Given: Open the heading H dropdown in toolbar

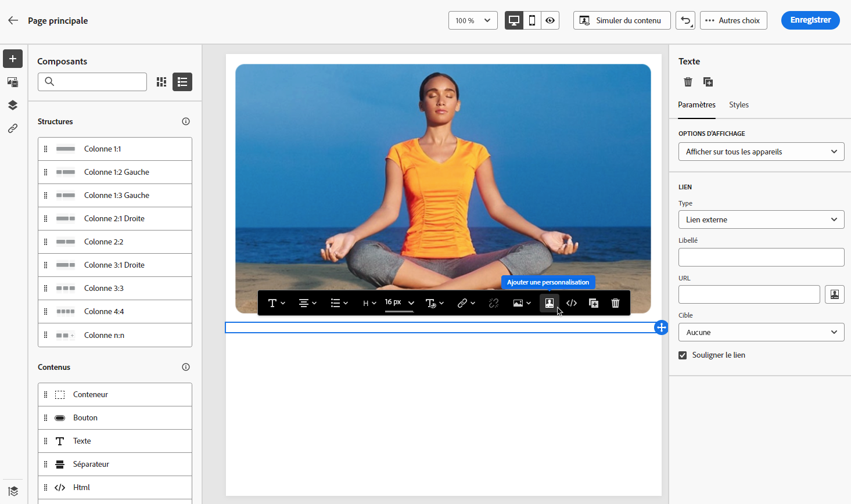Looking at the screenshot, I should point(369,303).
